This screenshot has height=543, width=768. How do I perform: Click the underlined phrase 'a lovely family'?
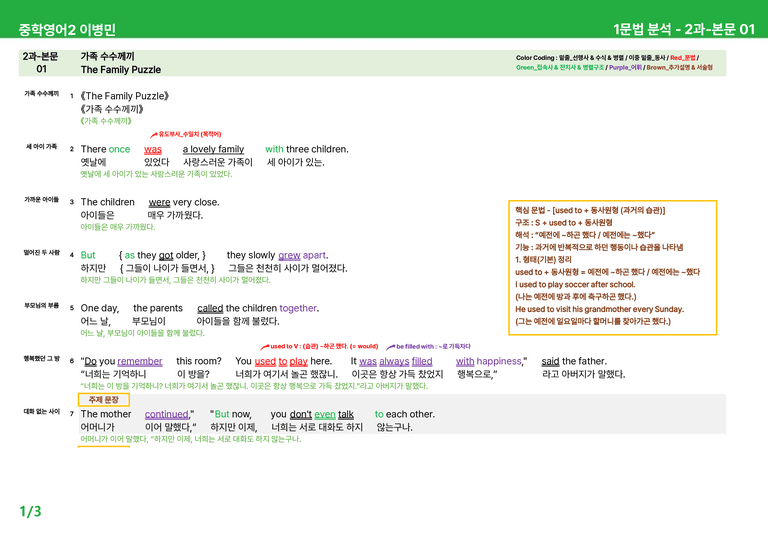pyautogui.click(x=214, y=149)
